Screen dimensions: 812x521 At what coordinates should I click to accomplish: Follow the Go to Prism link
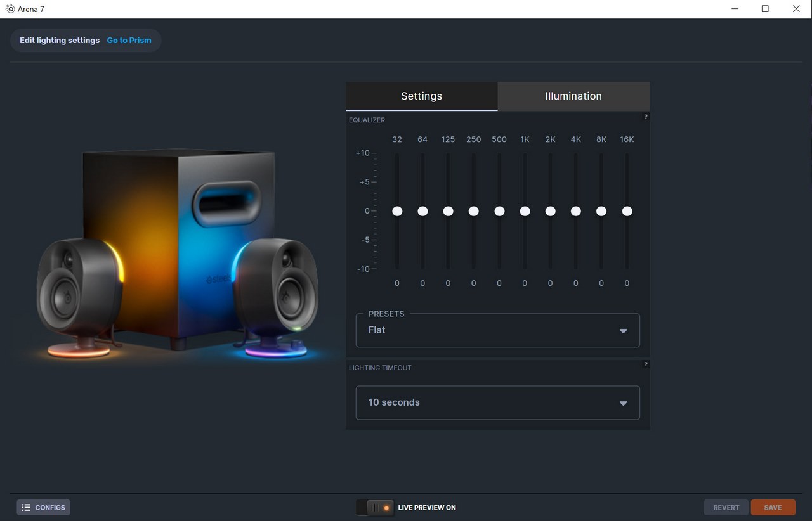coord(129,41)
